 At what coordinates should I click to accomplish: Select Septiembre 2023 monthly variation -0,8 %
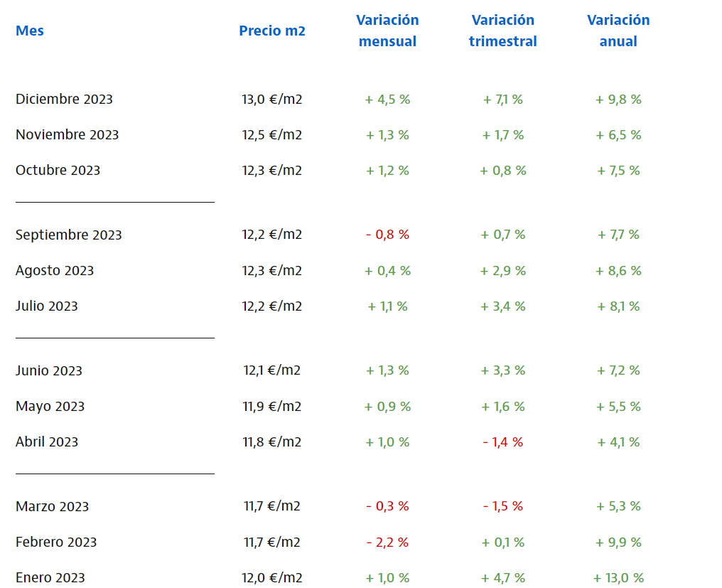[387, 235]
